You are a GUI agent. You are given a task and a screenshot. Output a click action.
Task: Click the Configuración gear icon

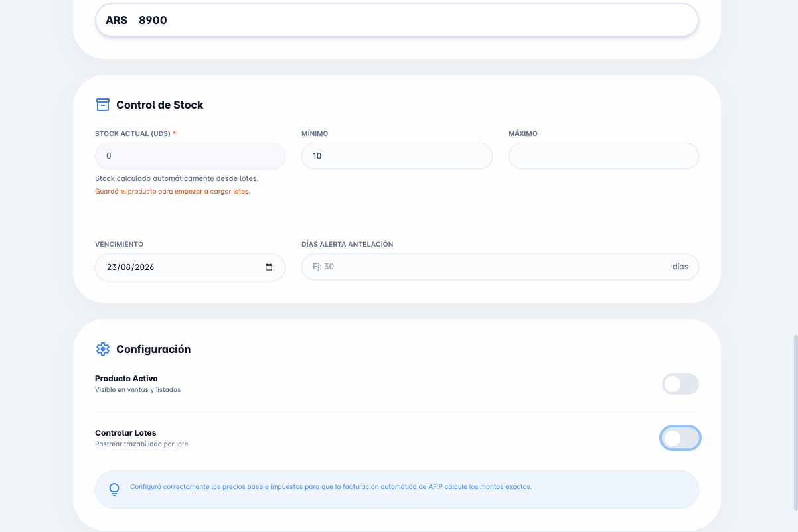[x=103, y=349]
